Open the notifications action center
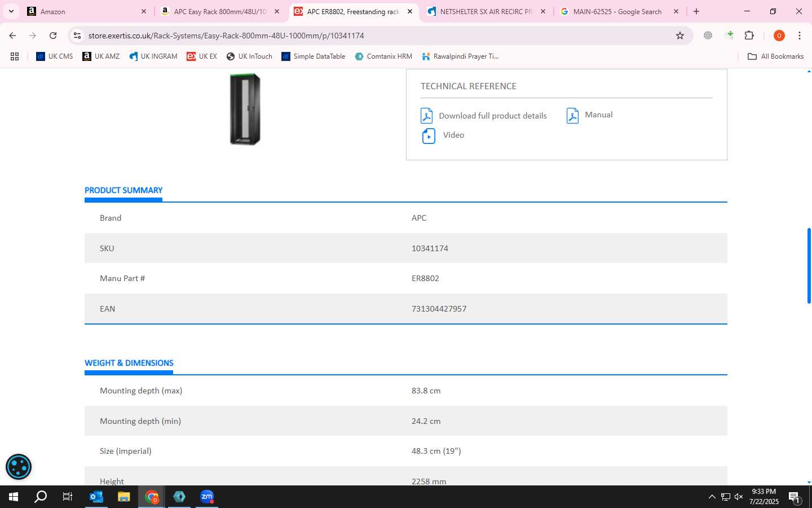Image resolution: width=812 pixels, height=508 pixels. (795, 497)
